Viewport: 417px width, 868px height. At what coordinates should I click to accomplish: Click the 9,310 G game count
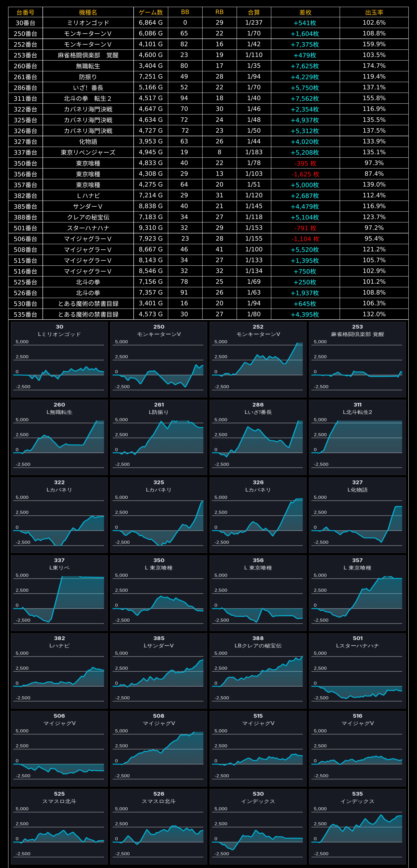pyautogui.click(x=151, y=228)
